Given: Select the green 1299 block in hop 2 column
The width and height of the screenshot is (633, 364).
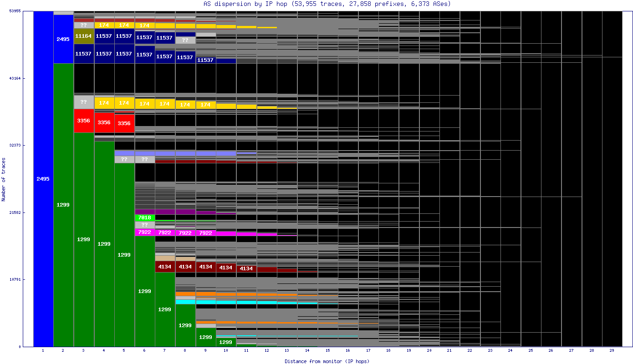Looking at the screenshot, I should [x=63, y=205].
